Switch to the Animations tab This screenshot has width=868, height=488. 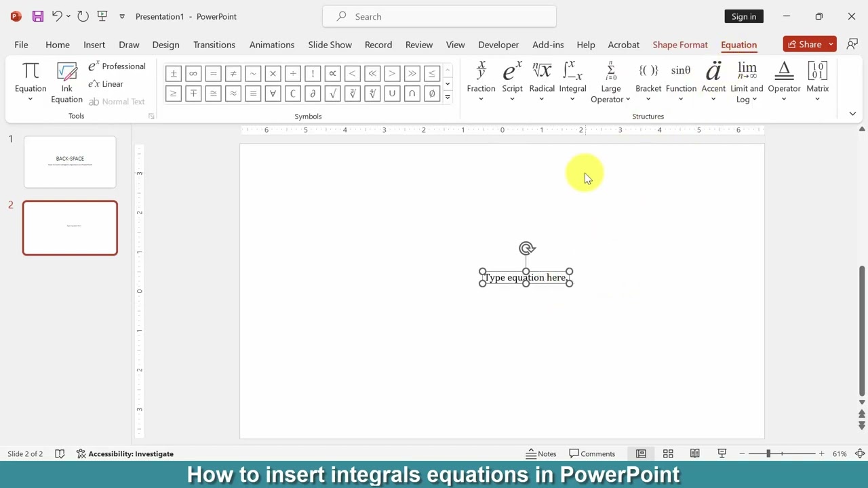[x=272, y=45]
